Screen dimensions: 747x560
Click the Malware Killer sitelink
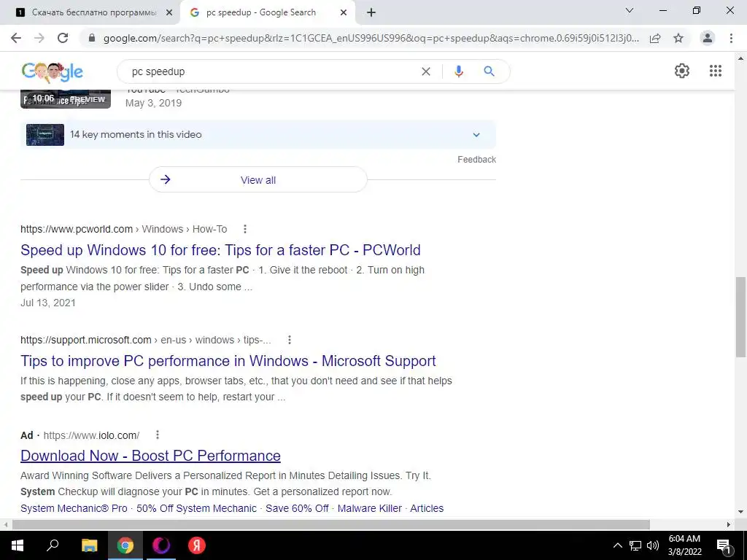pos(370,508)
